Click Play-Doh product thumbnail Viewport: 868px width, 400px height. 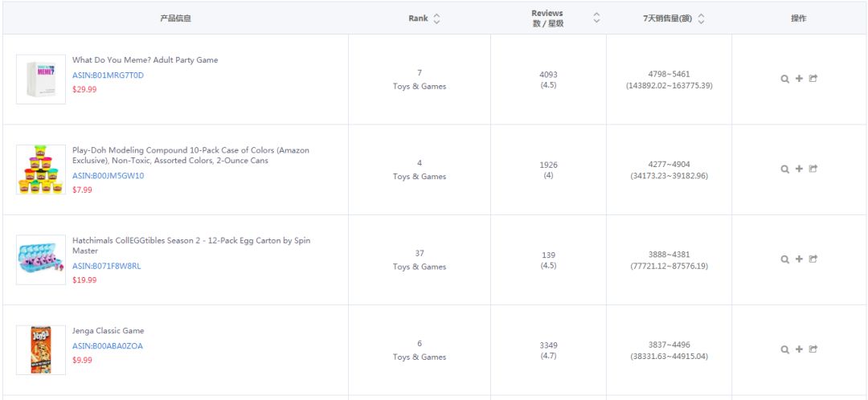click(x=41, y=169)
